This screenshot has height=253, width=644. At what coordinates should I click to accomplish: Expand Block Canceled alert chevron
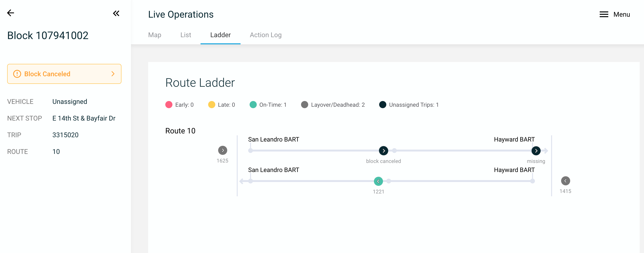tap(113, 74)
